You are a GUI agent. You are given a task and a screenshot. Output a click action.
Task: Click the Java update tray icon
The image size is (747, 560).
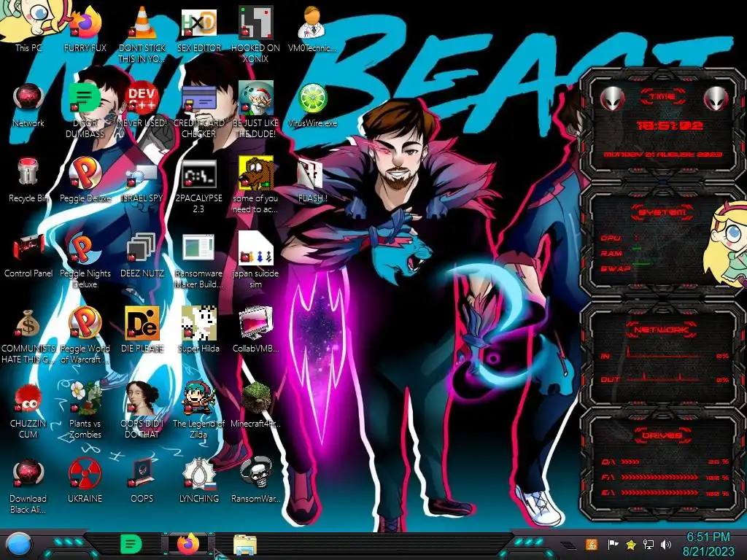592,544
